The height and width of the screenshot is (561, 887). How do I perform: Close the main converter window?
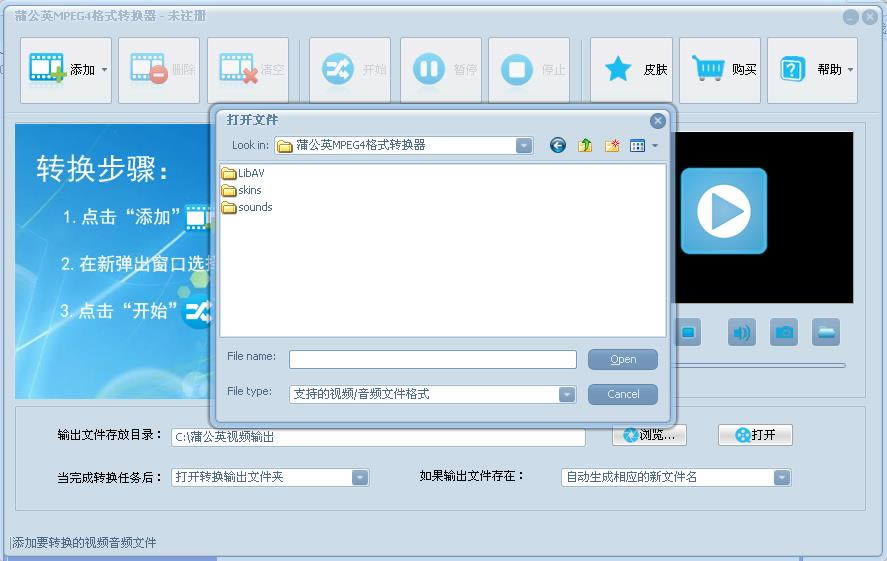pos(870,17)
